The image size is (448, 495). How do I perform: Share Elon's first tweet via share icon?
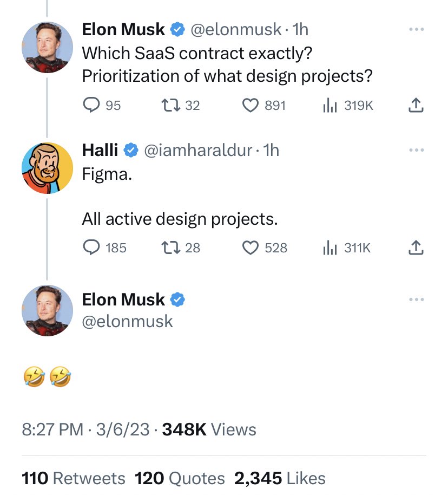416,105
